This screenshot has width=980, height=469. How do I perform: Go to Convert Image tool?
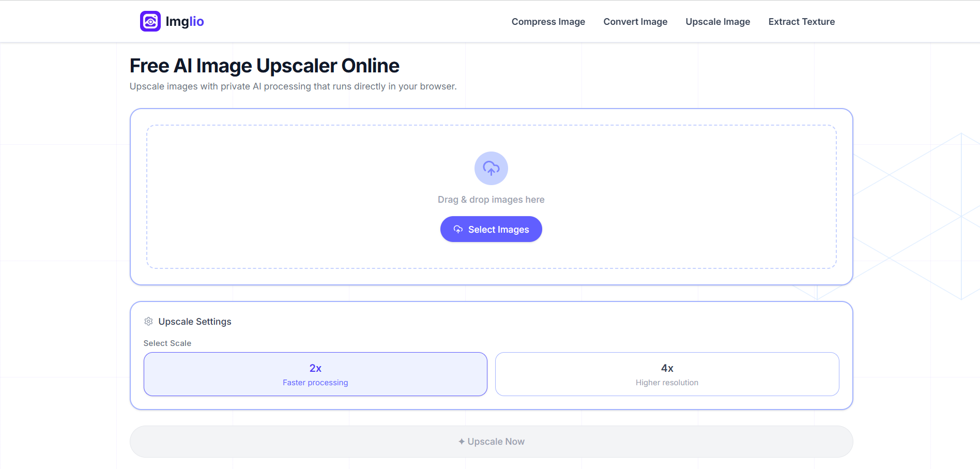(635, 22)
